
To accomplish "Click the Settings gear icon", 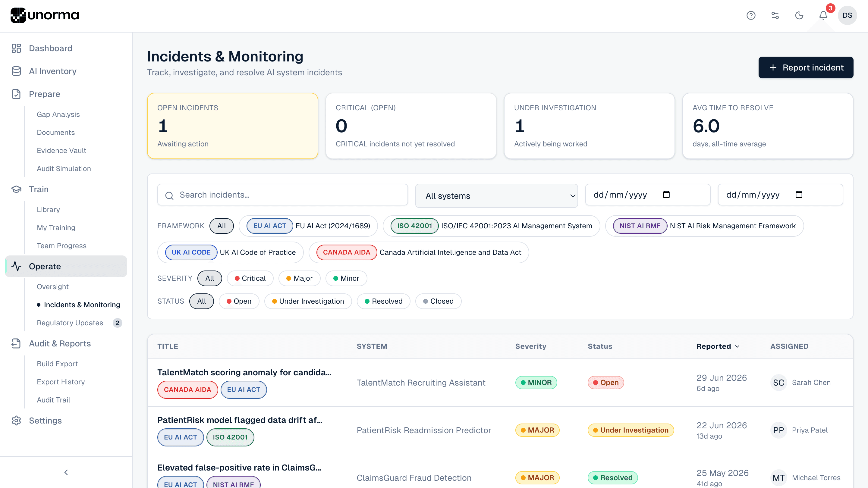I will [16, 421].
